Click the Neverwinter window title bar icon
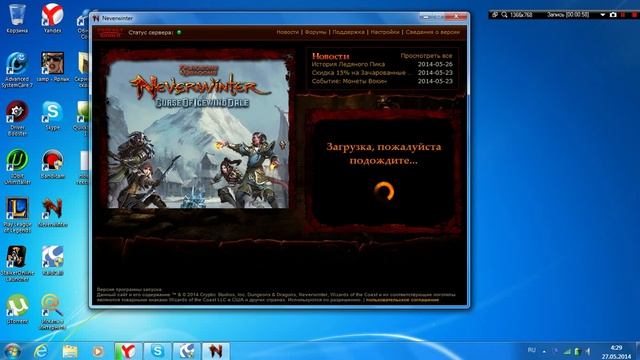640x360 pixels. (96, 18)
